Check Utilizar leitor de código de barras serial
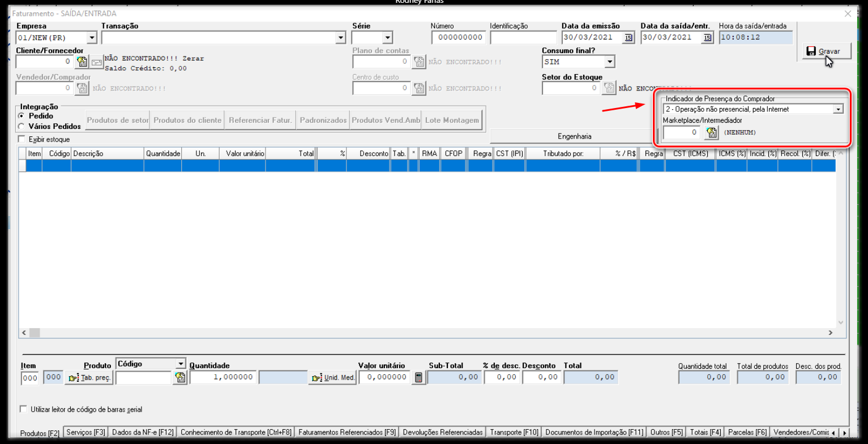Screen dimensions: 868x444 pos(23,409)
